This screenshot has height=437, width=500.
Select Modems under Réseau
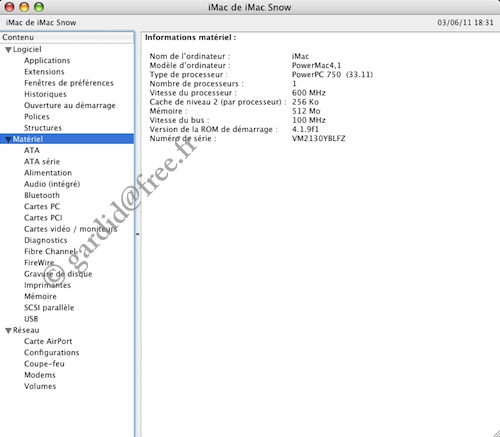click(x=40, y=375)
